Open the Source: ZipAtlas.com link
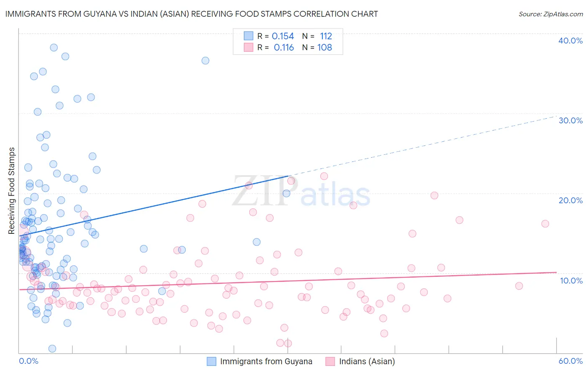Screen dimensions: 588x373 tap(551, 14)
